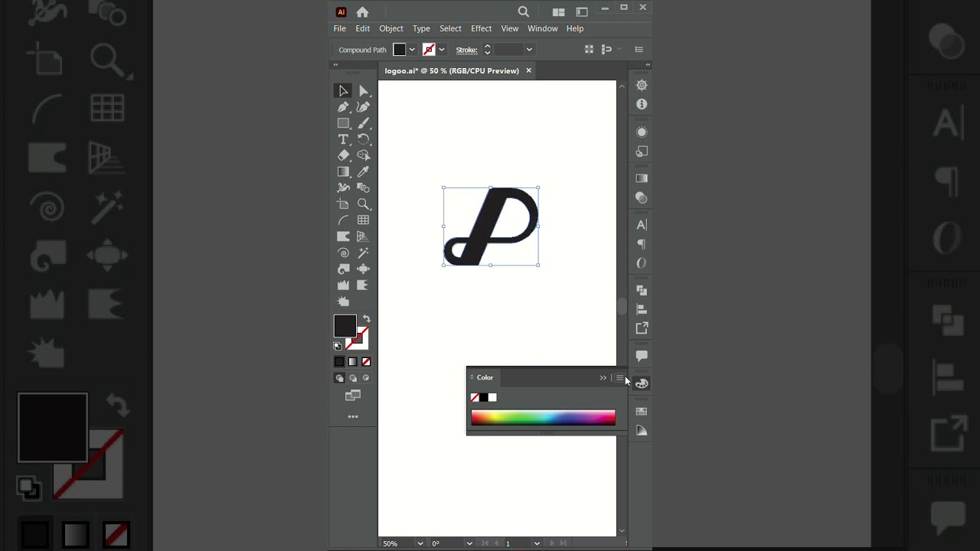Change screen mode from the toolbar
This screenshot has width=980, height=551.
[x=353, y=396]
